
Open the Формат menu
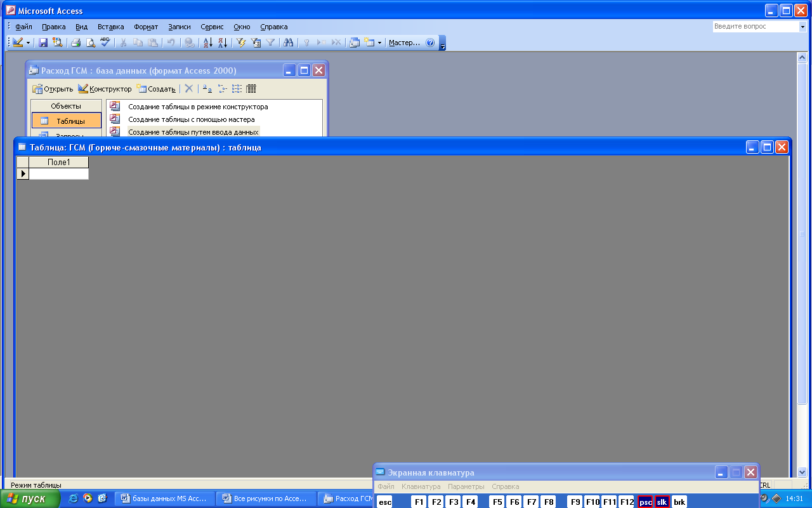pyautogui.click(x=146, y=27)
